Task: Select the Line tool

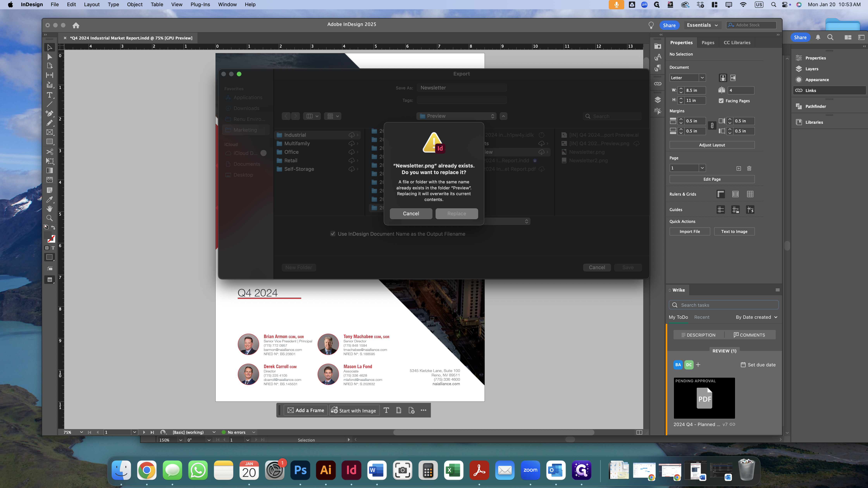Action: (x=50, y=104)
